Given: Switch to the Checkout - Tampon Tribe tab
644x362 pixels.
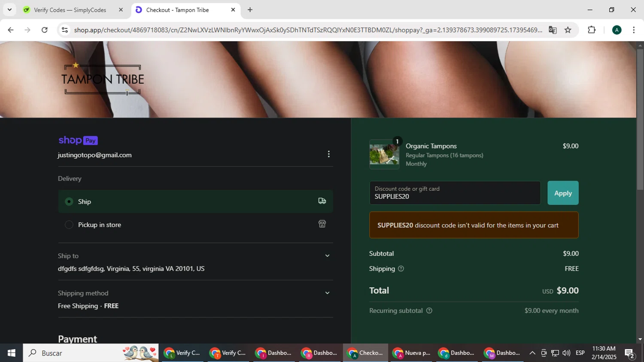Looking at the screenshot, I should click(186, 10).
